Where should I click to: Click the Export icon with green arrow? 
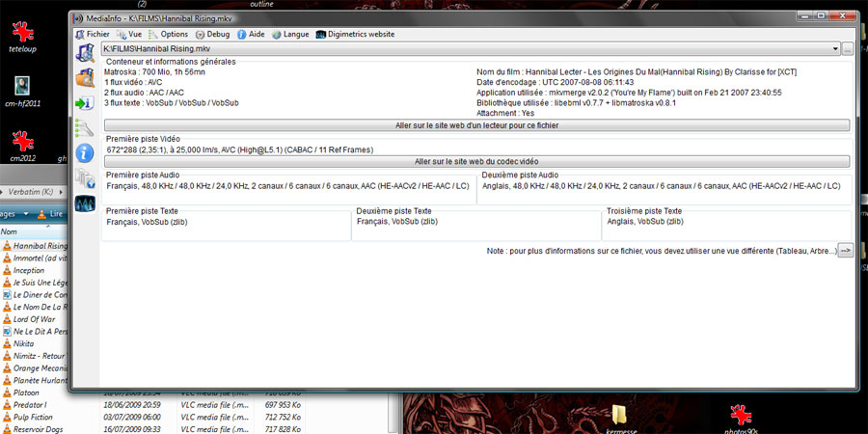[85, 103]
